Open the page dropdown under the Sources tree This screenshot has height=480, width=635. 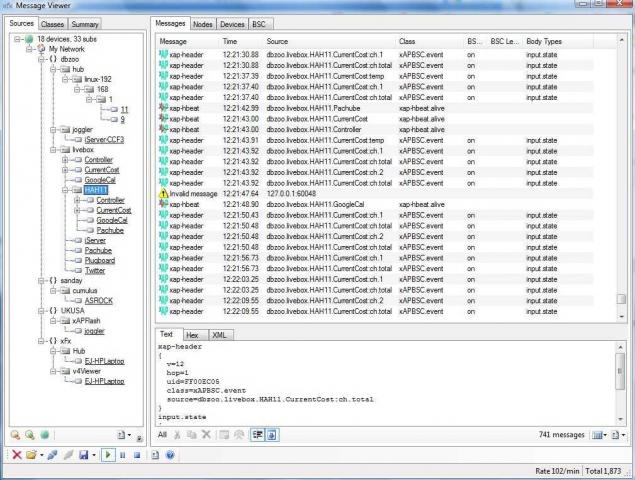pyautogui.click(x=124, y=435)
